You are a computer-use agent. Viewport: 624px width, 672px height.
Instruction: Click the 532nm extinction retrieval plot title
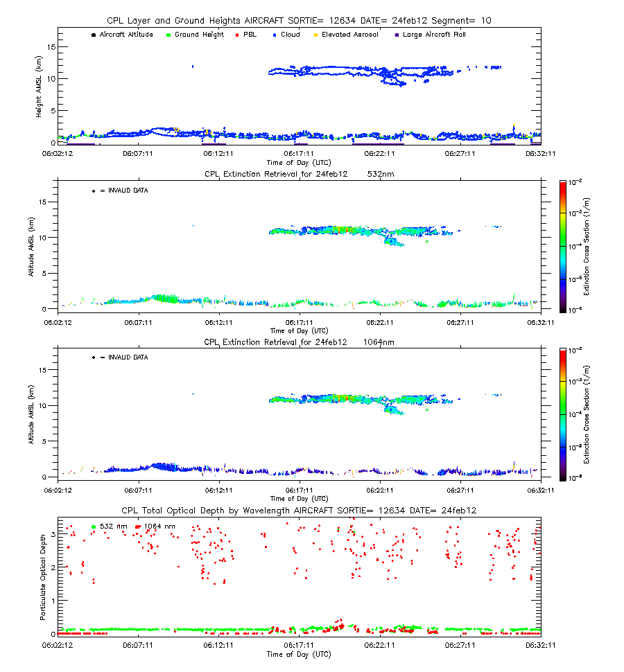[x=299, y=174]
